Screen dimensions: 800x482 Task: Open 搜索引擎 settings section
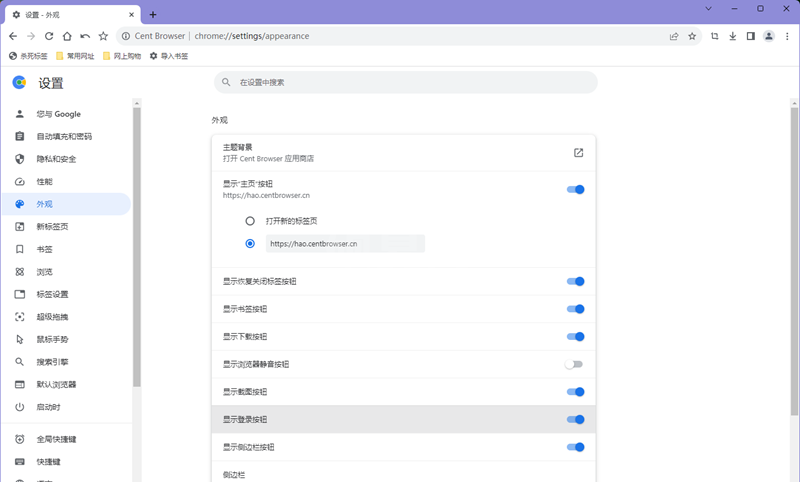tap(66, 362)
